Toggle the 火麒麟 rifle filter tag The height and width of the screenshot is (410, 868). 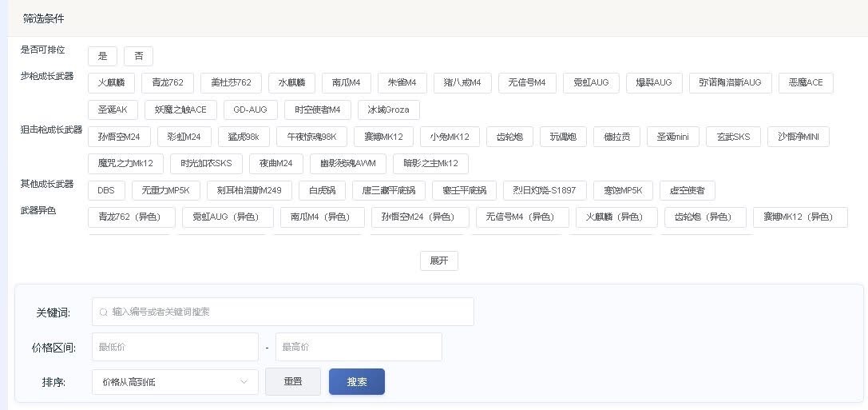pos(111,83)
